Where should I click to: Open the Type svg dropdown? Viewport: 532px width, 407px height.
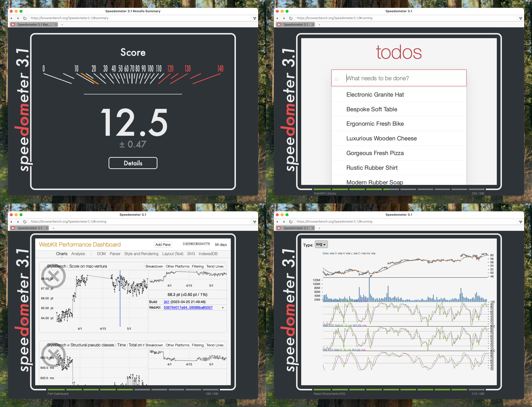click(x=321, y=244)
